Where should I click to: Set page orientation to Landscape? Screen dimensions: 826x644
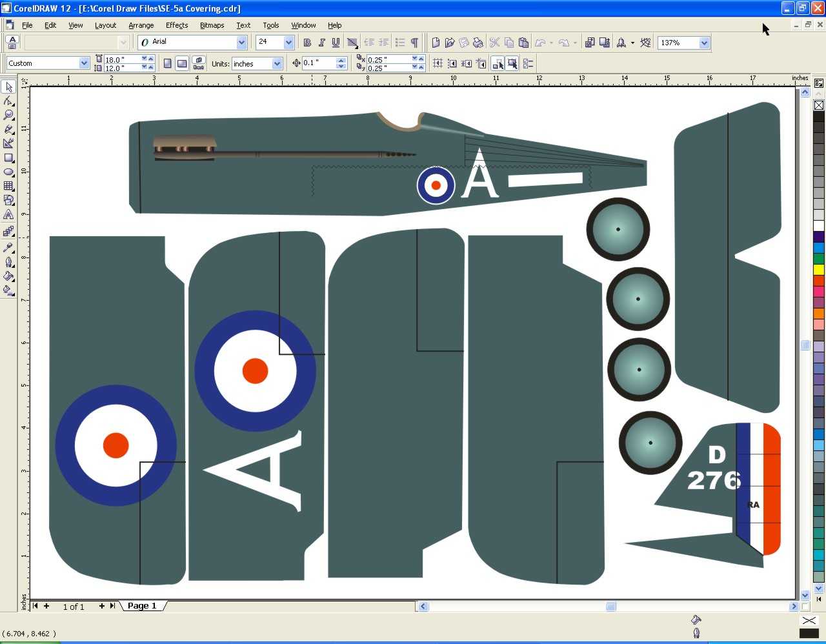click(182, 63)
